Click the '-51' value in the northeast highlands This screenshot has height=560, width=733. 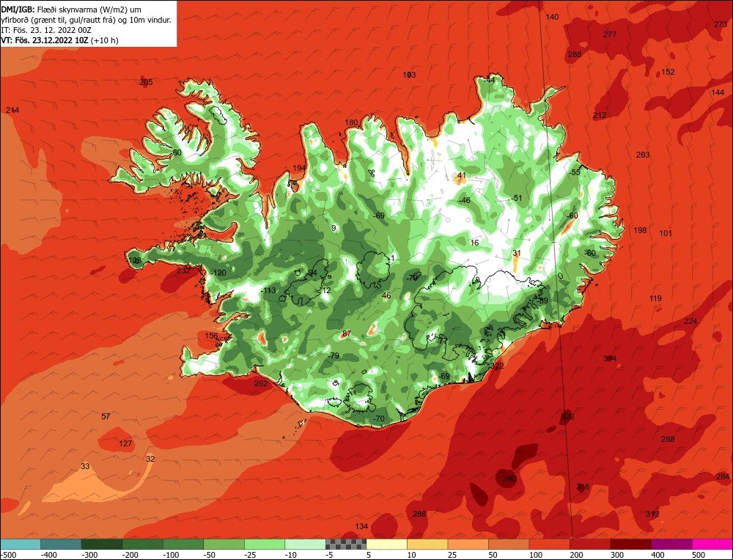point(515,198)
